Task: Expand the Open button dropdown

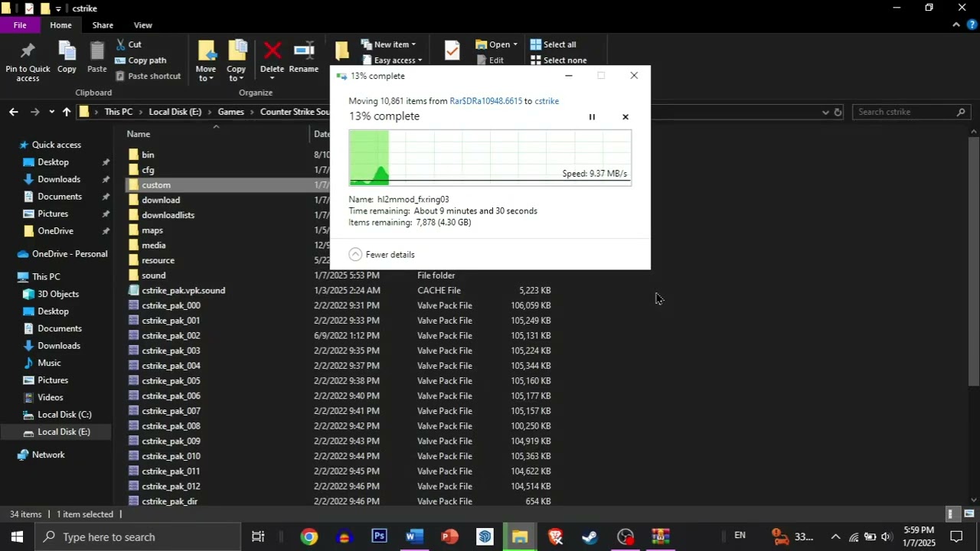Action: click(x=515, y=44)
